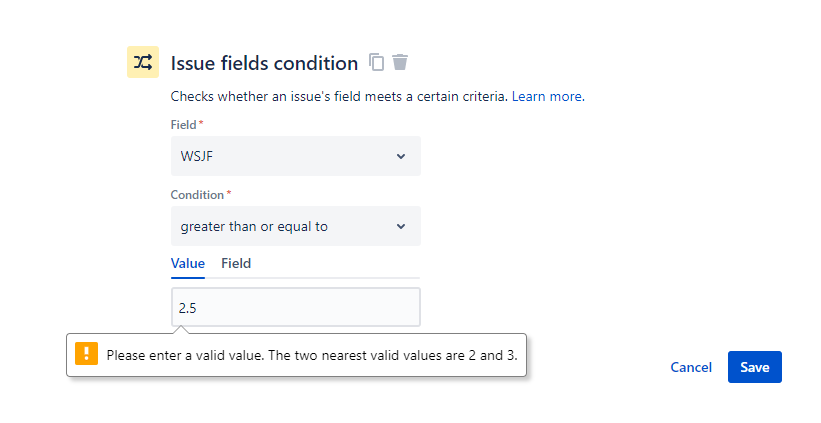The height and width of the screenshot is (423, 821).
Task: Open the 'greater than or equal to' dropdown
Action: pos(296,226)
